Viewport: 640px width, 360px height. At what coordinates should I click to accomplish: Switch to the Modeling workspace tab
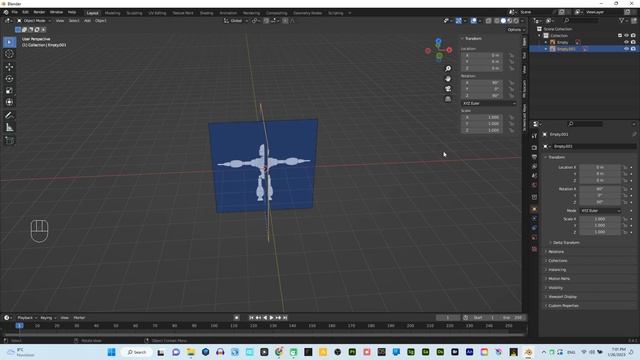[112, 13]
